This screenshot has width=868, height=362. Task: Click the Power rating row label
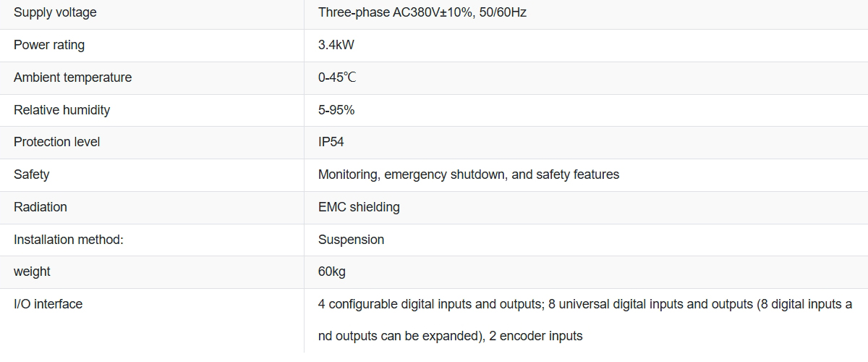(49, 45)
